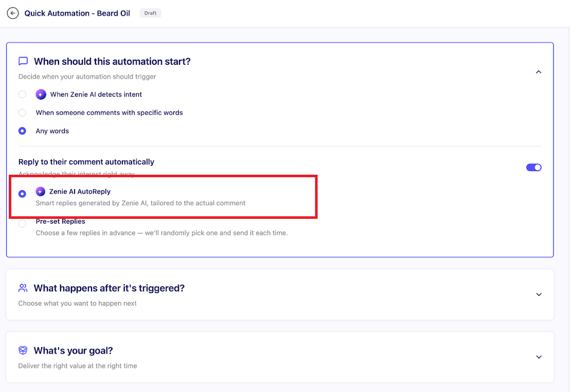Disable the automatic comment reply toggle
This screenshot has width=570, height=392.
534,167
